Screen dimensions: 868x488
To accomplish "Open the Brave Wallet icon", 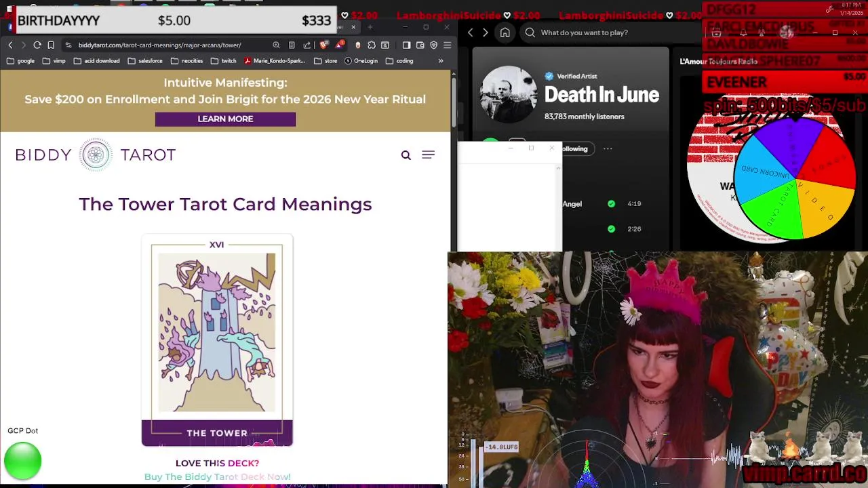I will (x=420, y=45).
